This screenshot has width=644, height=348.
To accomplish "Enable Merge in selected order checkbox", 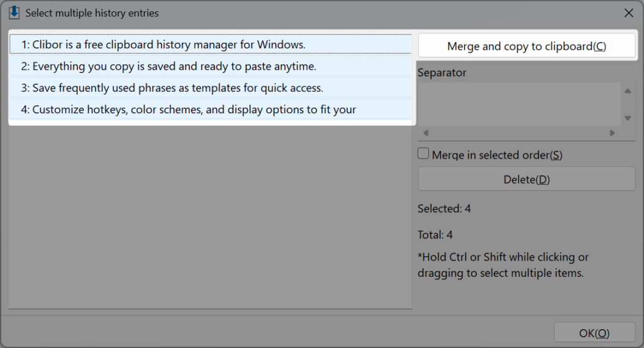I will pyautogui.click(x=423, y=154).
